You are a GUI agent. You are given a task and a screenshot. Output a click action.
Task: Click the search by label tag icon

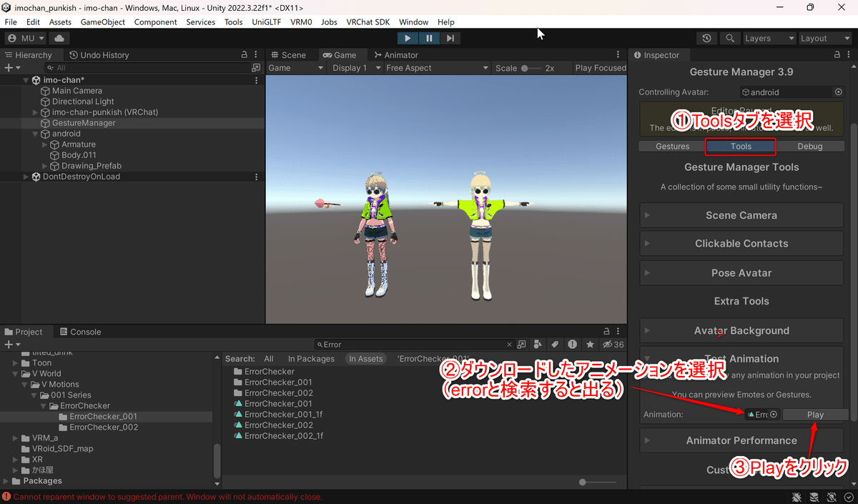point(556,344)
